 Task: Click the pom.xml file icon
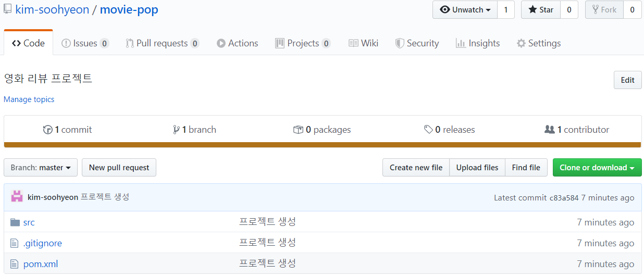point(15,264)
